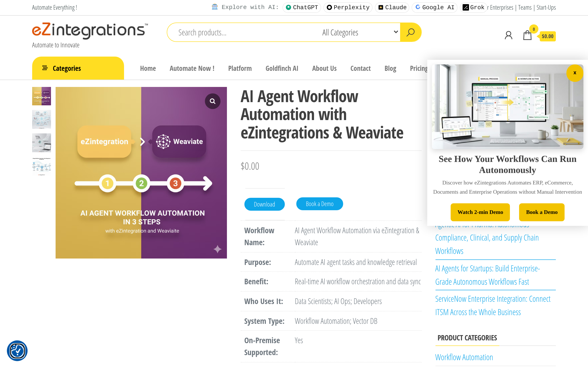The height and width of the screenshot is (368, 588).
Task: Open ServiceNow Enterprise Integration article link
Action: pos(493,305)
